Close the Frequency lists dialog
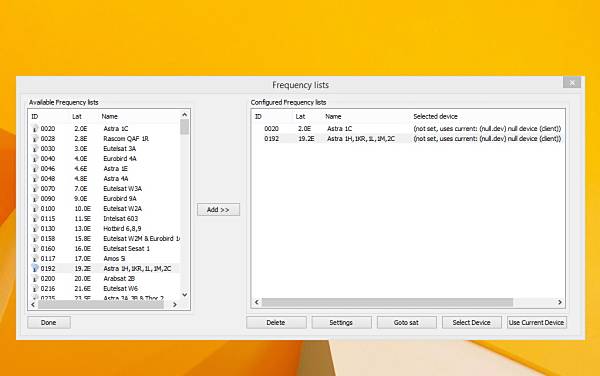Viewport: 600px width, 376px height. coord(572,82)
